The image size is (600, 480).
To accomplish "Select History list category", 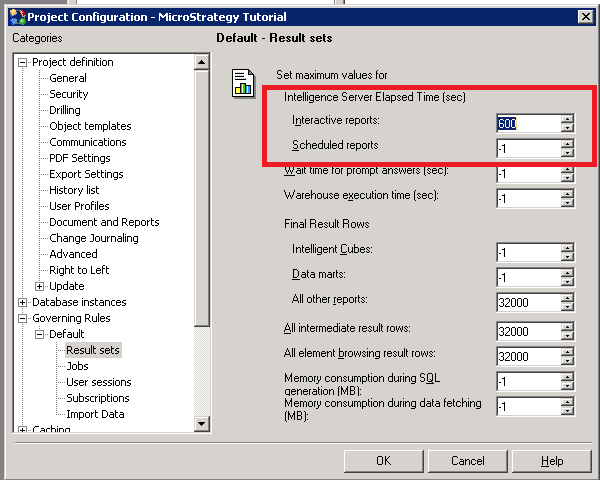I will (x=74, y=190).
